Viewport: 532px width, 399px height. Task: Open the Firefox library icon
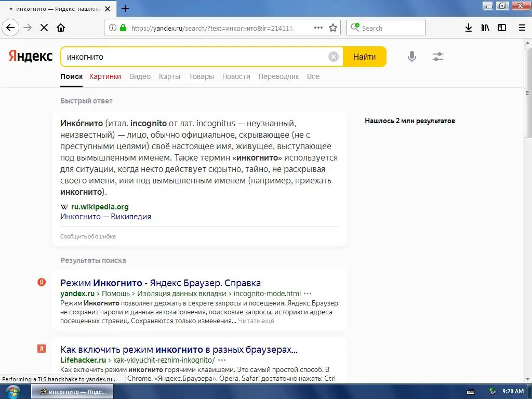click(x=485, y=28)
